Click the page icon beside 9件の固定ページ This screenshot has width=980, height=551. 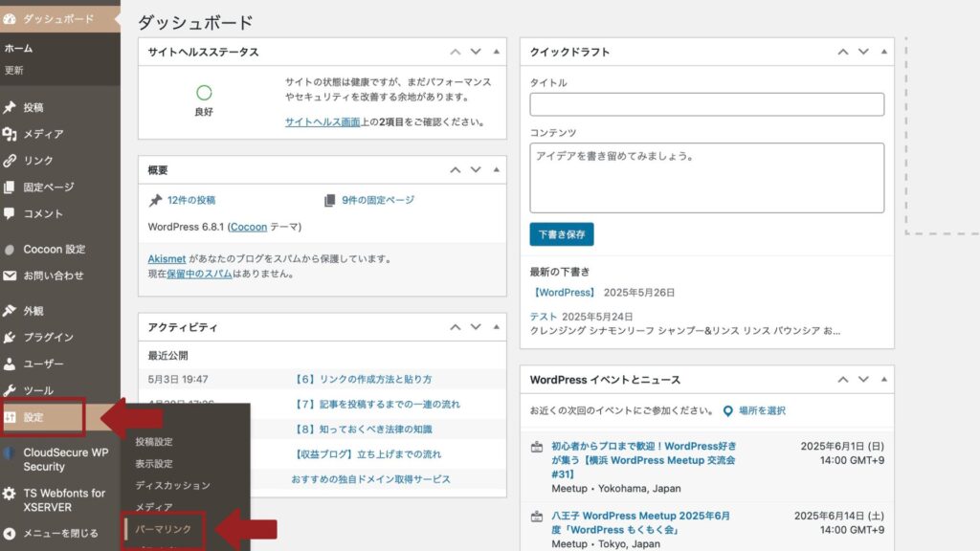point(329,201)
